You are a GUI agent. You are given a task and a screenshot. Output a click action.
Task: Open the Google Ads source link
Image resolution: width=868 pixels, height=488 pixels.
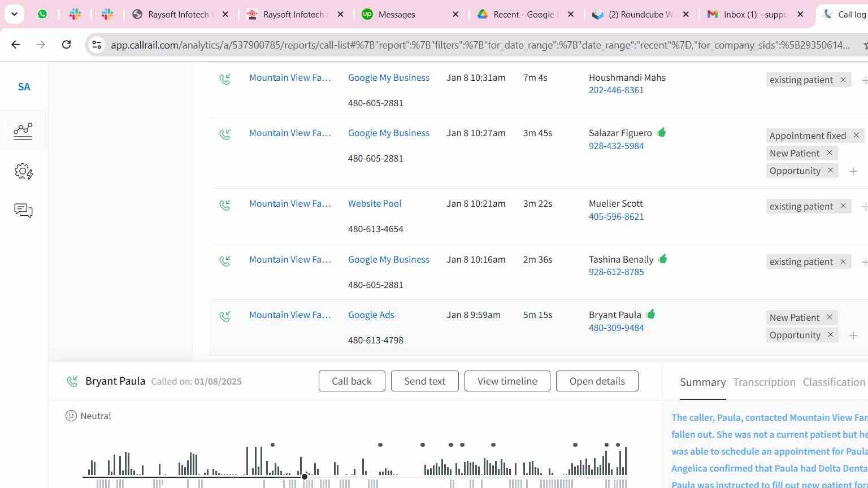[371, 315]
